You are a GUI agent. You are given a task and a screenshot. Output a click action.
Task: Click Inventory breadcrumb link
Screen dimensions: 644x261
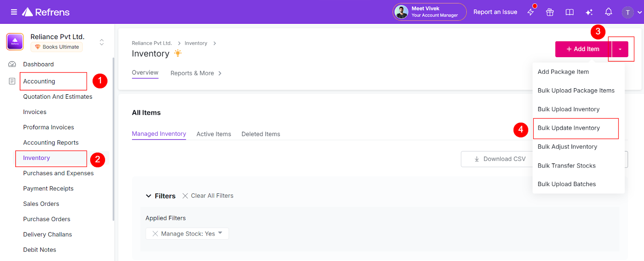[x=196, y=43]
